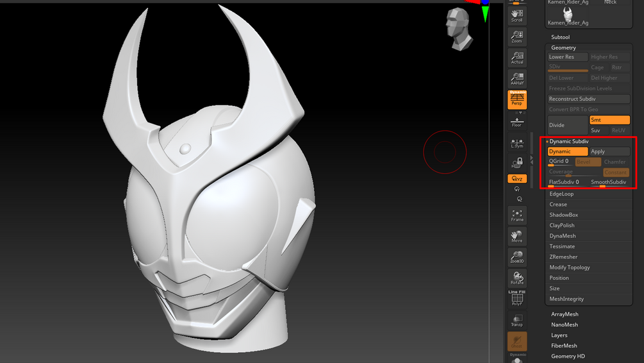644x363 pixels.
Task: Click the Lower Res button
Action: coord(568,56)
